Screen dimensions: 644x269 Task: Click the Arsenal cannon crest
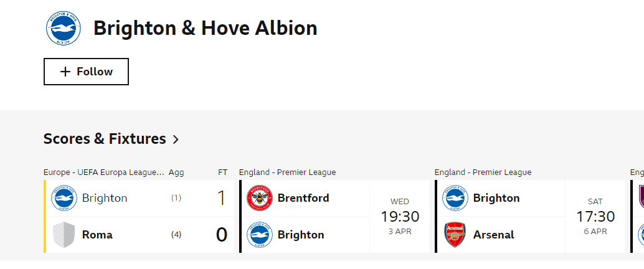pyautogui.click(x=455, y=235)
